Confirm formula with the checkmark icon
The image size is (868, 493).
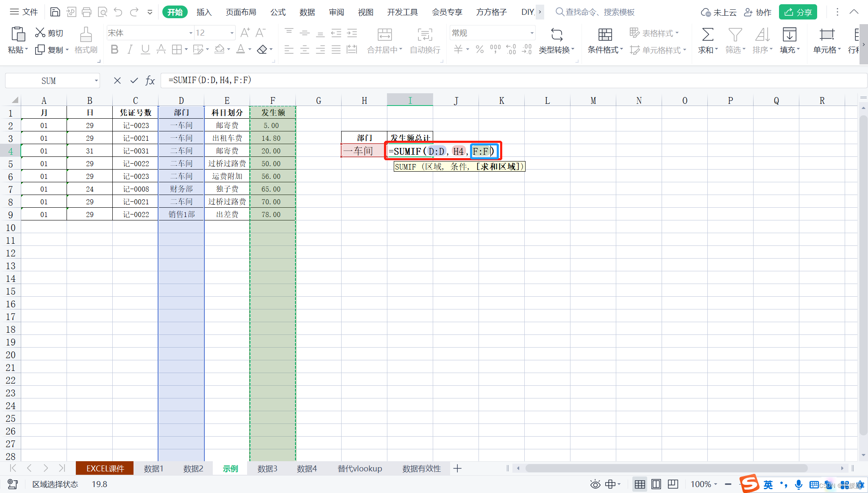[134, 81]
